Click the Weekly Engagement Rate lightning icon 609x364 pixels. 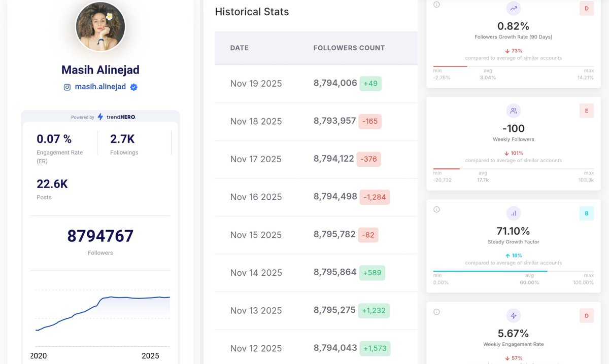tap(513, 316)
